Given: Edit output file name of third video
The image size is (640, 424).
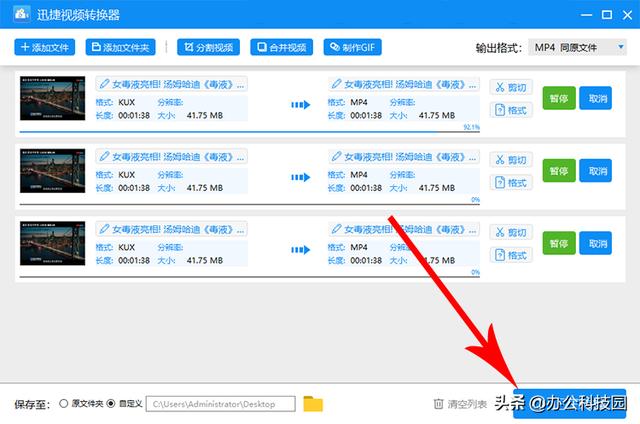Looking at the screenshot, I should point(403,229).
